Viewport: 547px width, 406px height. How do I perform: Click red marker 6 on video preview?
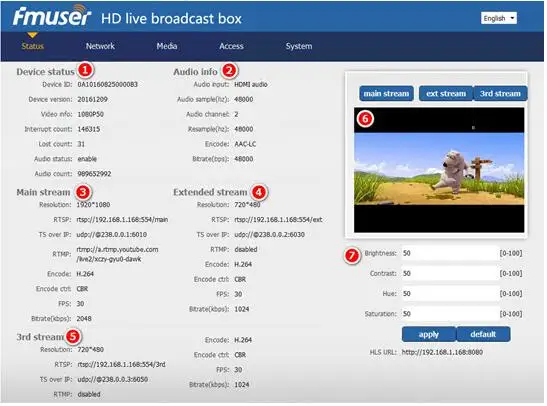365,119
